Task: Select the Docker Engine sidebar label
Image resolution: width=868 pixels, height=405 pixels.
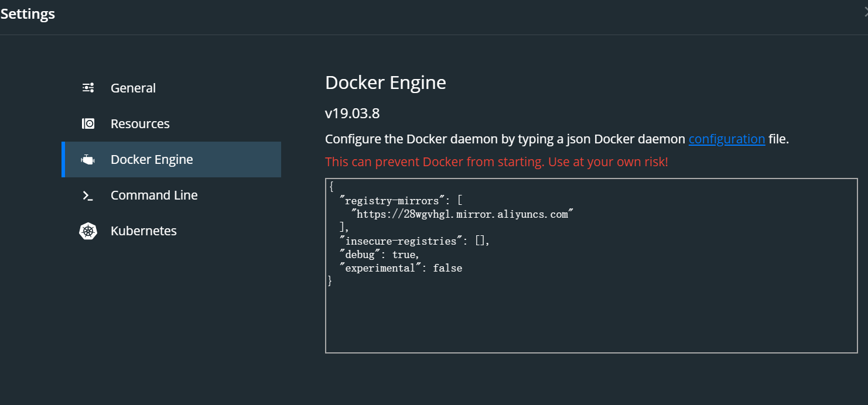Action: click(152, 159)
